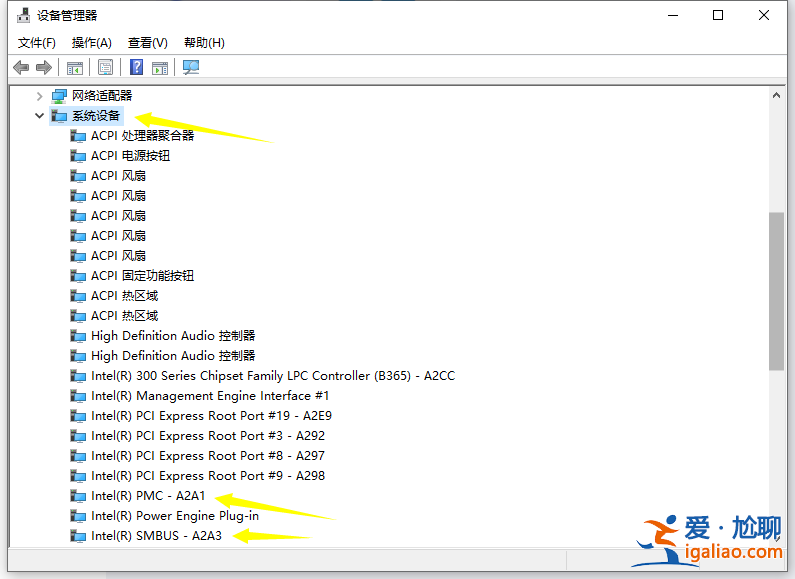Select Intel(R) PMC - A2A1 device
Viewport: 795px width, 579px height.
pyautogui.click(x=148, y=496)
